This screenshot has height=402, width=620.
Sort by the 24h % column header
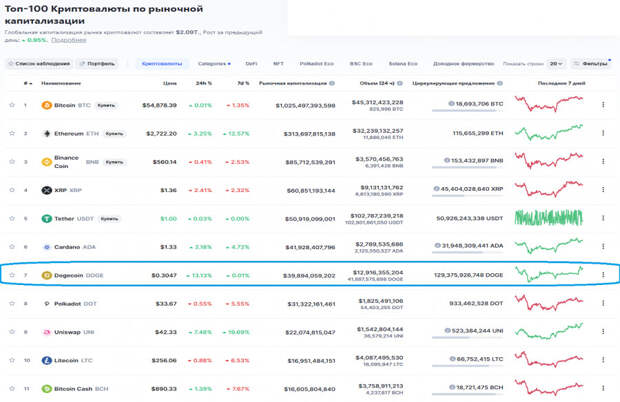(204, 83)
